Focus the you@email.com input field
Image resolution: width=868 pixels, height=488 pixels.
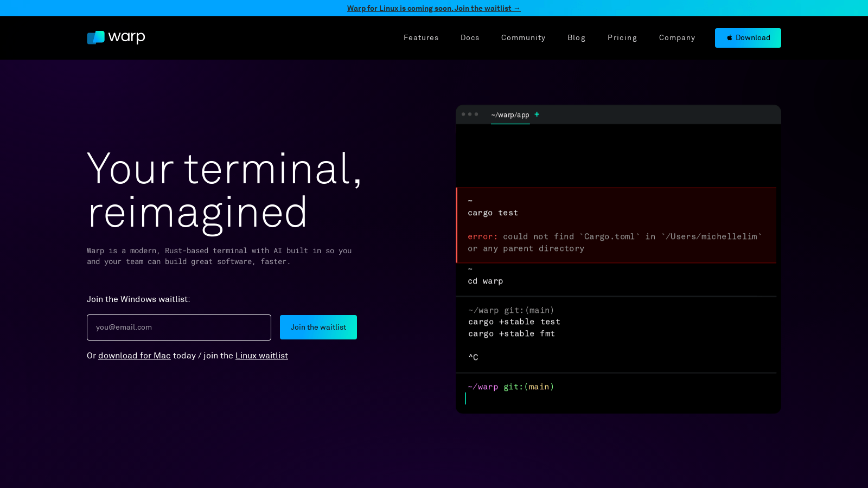point(179,328)
